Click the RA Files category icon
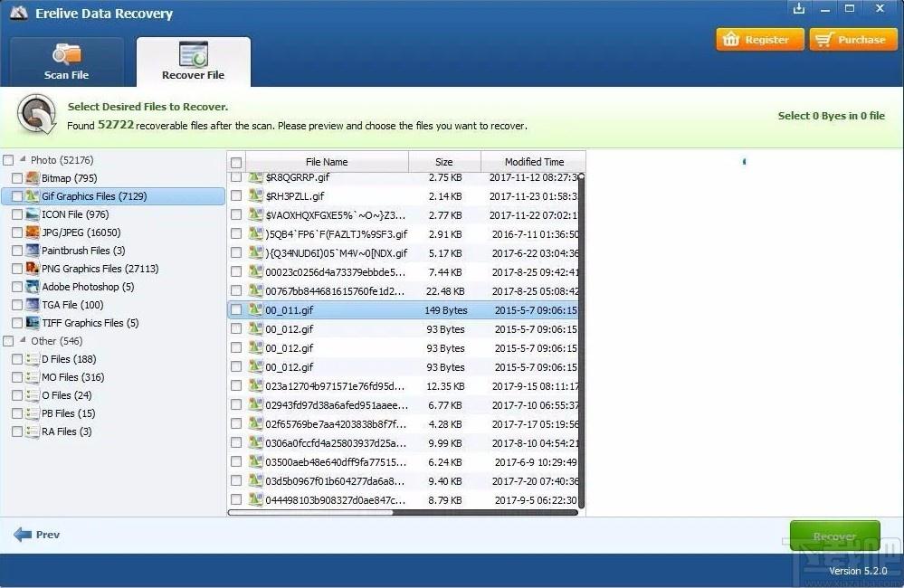 click(x=33, y=432)
